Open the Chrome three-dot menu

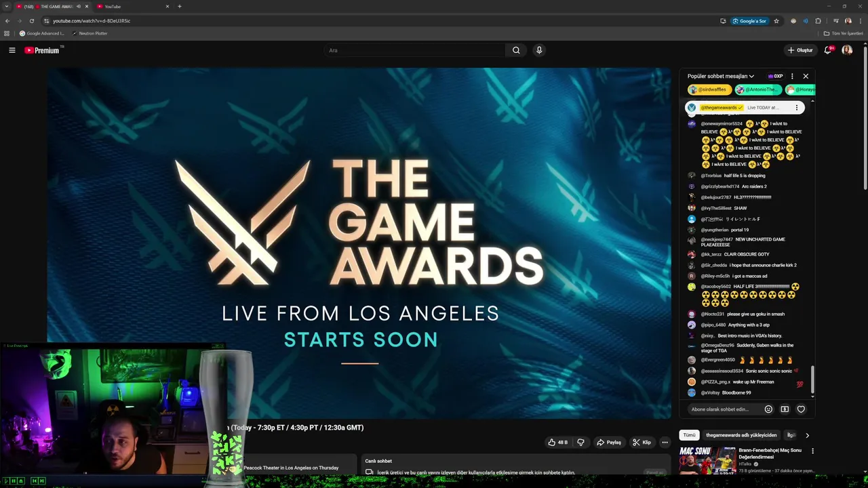[860, 21]
